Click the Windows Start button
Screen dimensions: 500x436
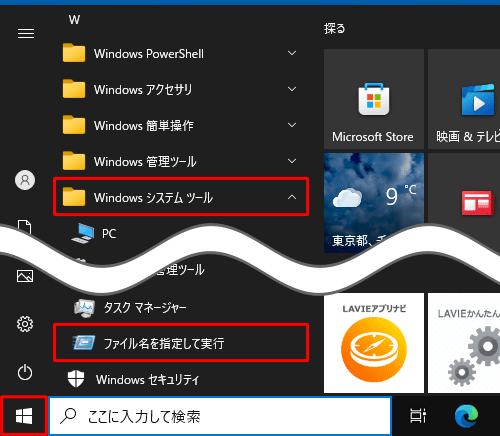click(24, 416)
